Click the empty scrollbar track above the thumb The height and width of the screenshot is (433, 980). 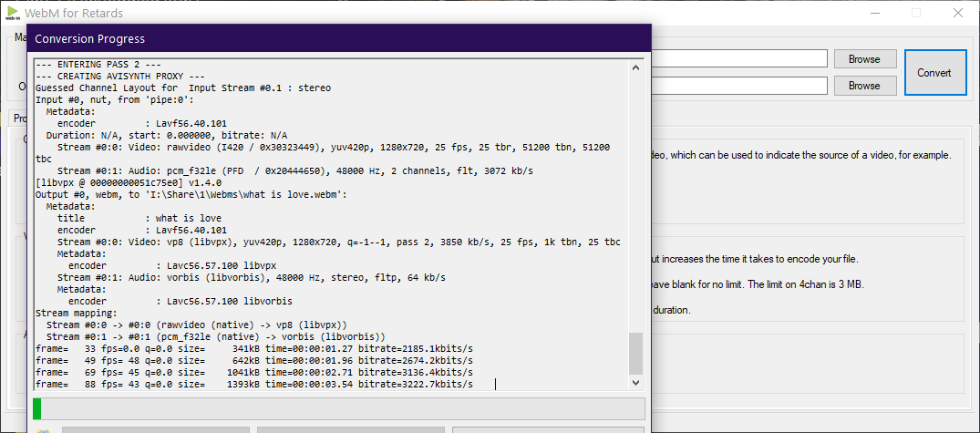coord(635,201)
